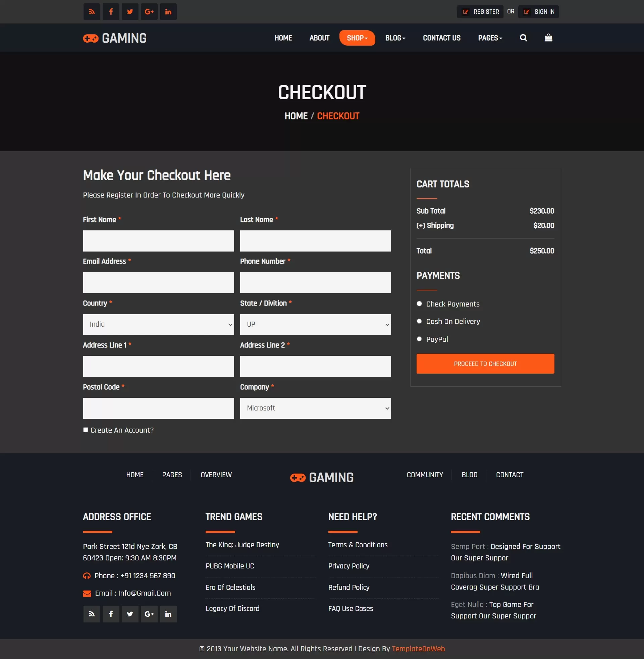Open footer Facebook icon

[111, 614]
